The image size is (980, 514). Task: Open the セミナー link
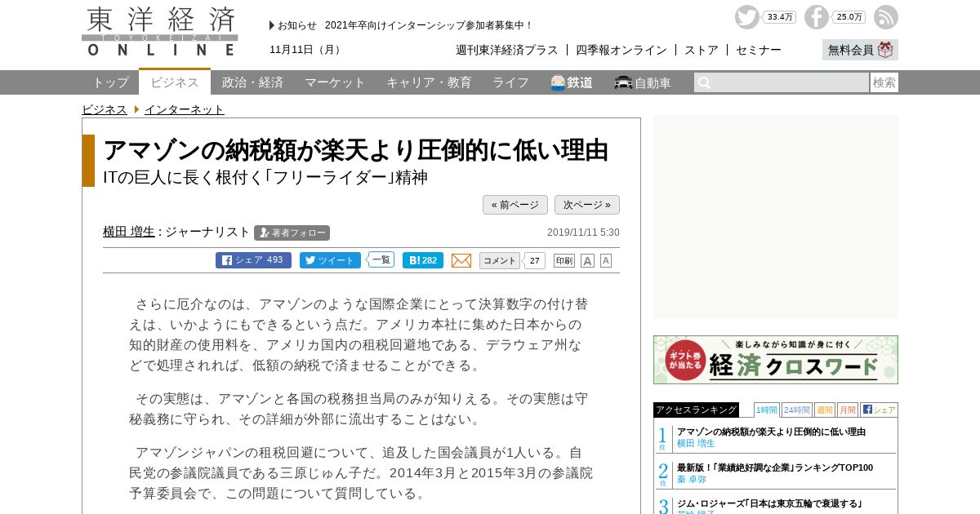(x=759, y=50)
